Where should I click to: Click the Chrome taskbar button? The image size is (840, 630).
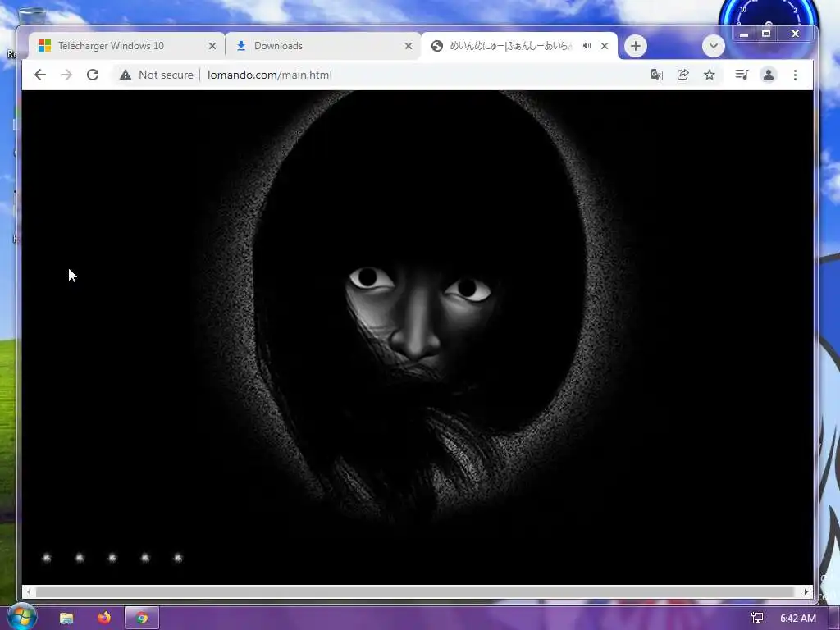pos(142,619)
